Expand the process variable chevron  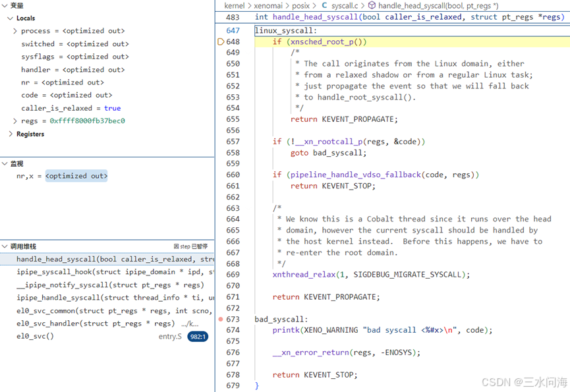15,31
